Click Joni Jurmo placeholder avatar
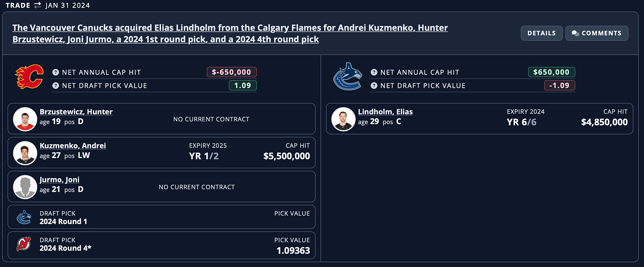The image size is (644, 267). tap(24, 186)
